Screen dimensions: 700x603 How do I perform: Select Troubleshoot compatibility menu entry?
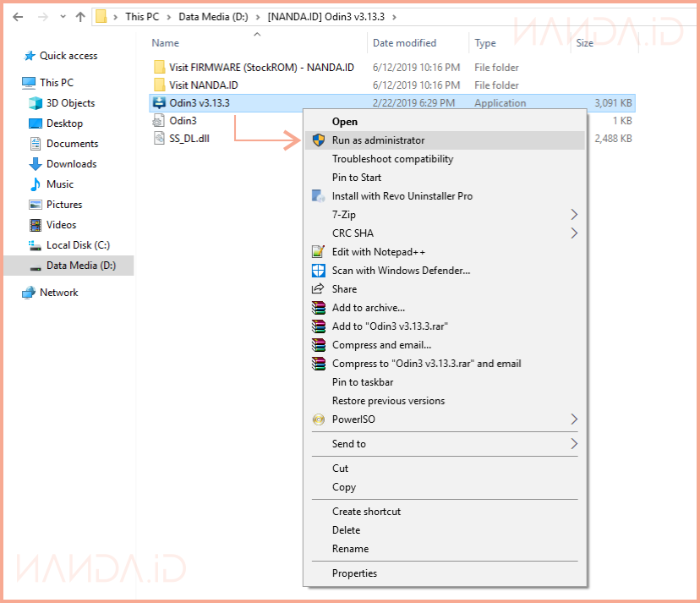point(392,159)
